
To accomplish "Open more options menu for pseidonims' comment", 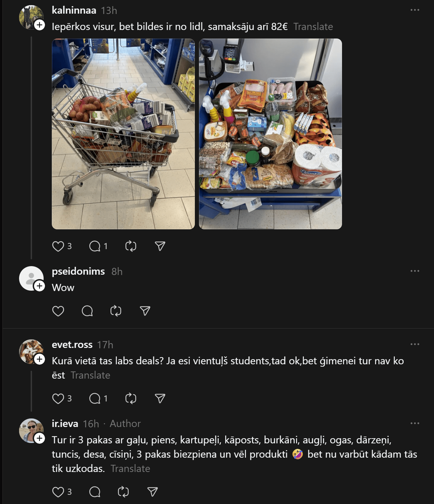I will click(415, 271).
